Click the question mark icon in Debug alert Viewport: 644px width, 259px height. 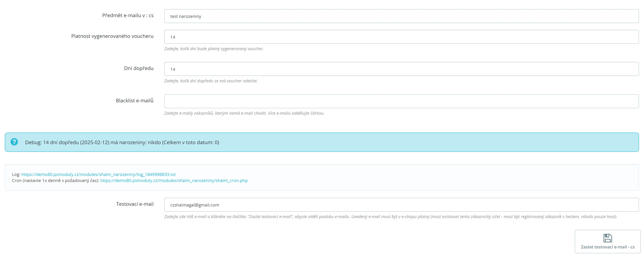click(x=14, y=142)
